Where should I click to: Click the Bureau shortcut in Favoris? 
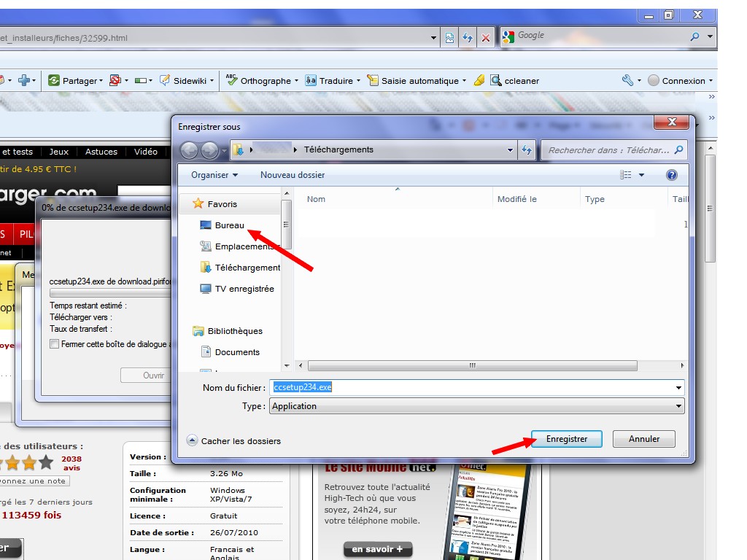[229, 225]
